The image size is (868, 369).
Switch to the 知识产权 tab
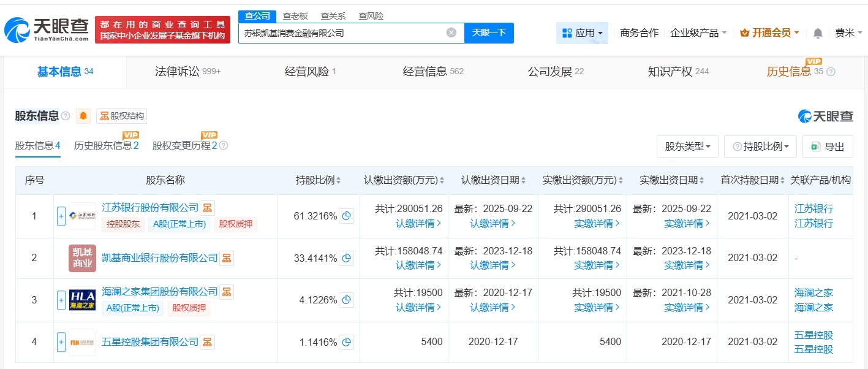tap(678, 72)
